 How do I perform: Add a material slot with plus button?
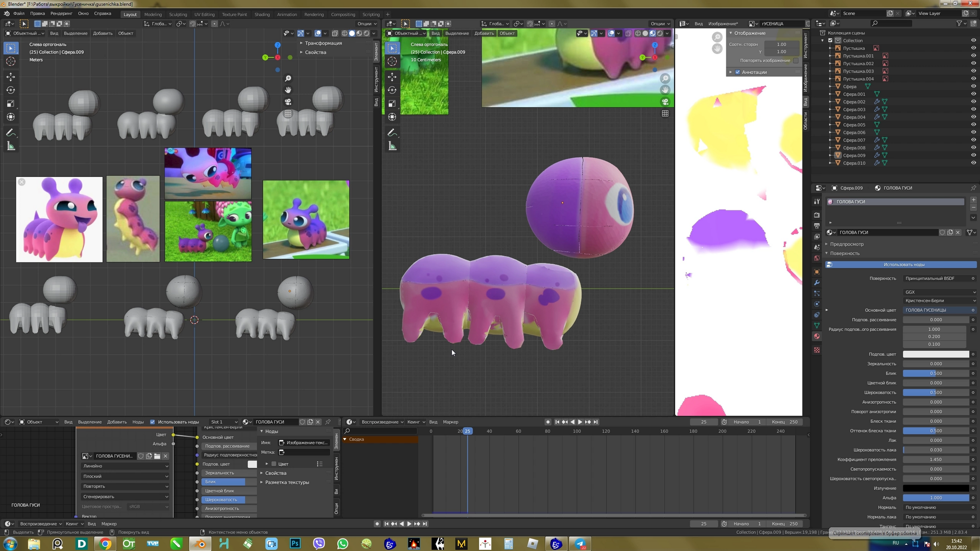pos(973,200)
